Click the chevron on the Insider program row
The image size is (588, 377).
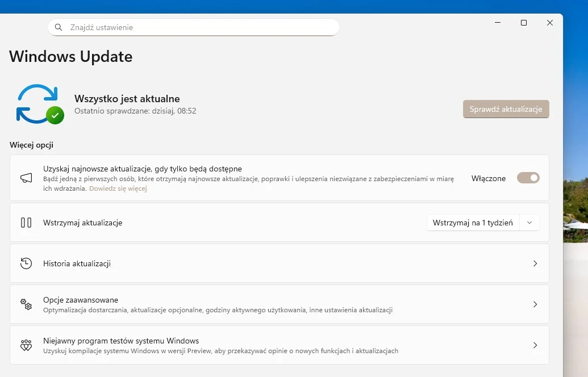(x=535, y=345)
